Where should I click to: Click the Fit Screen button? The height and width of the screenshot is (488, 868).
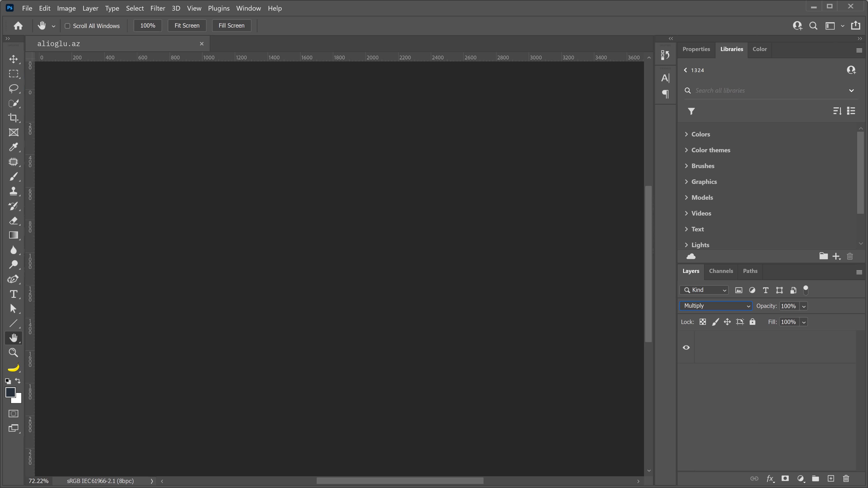pyautogui.click(x=187, y=26)
